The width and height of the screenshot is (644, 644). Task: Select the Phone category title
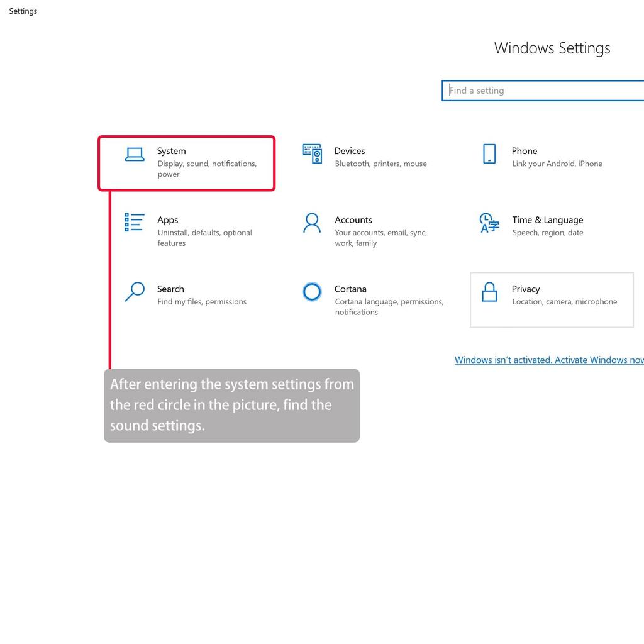[x=524, y=151]
